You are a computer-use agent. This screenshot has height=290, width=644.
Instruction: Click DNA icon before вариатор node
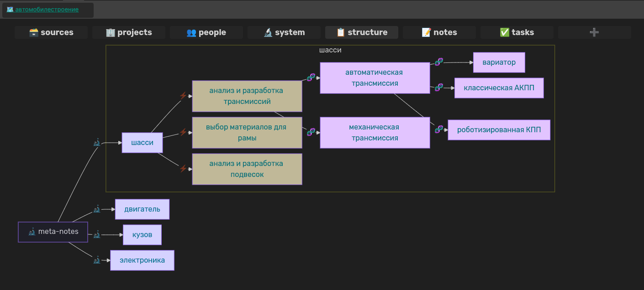pos(438,62)
